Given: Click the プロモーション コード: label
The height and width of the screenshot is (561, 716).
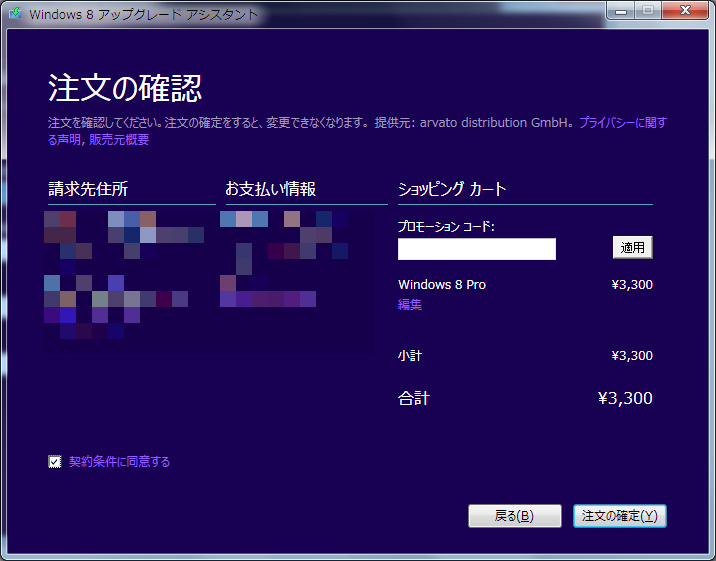Looking at the screenshot, I should [x=446, y=226].
